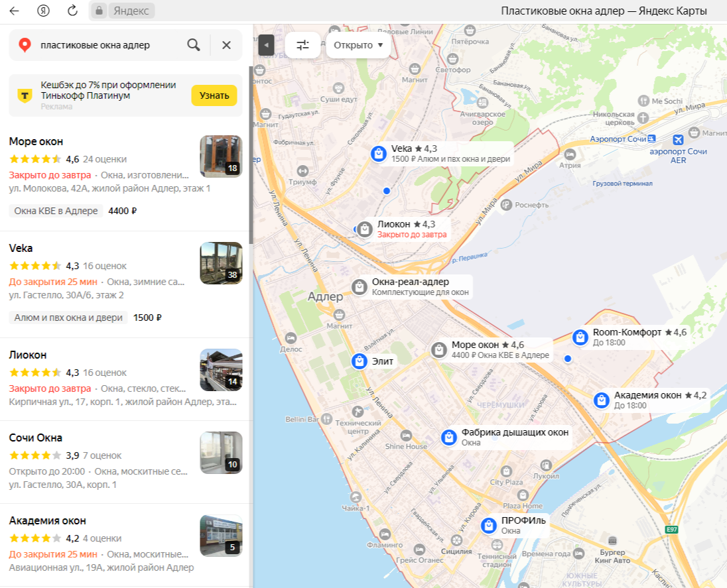Click the search field 'пластиковые окна адлер'

pyautogui.click(x=95, y=45)
